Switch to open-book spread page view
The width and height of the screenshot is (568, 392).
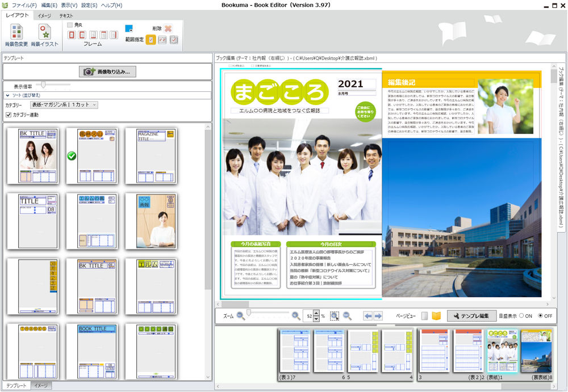click(x=436, y=316)
